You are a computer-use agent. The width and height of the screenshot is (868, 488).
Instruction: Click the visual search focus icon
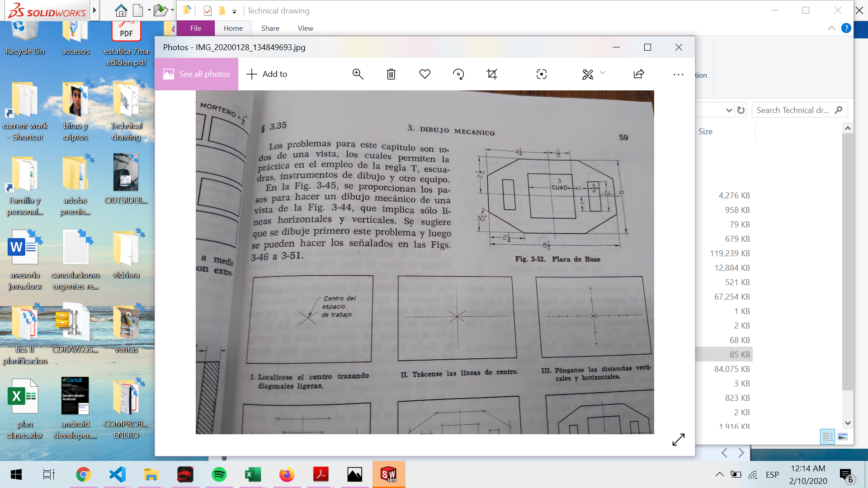pyautogui.click(x=541, y=74)
